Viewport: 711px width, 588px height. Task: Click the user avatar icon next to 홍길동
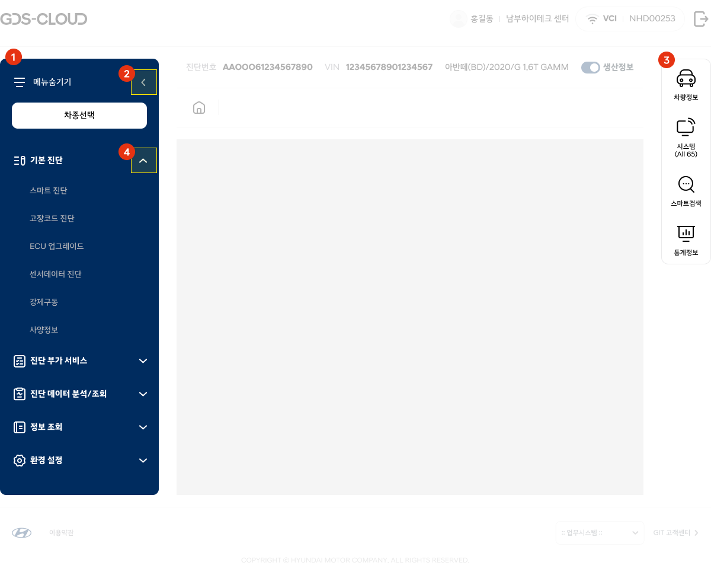tap(459, 19)
